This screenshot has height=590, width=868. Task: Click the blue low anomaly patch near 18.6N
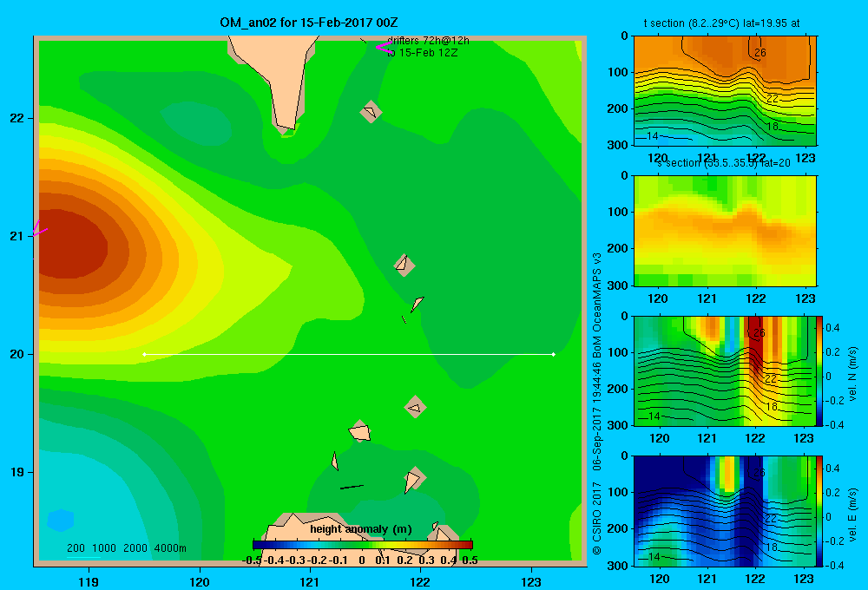[x=61, y=521]
